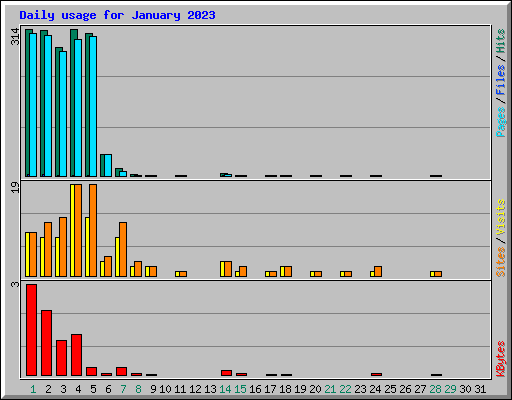Select the cyan Files bar for day 1

point(33,105)
